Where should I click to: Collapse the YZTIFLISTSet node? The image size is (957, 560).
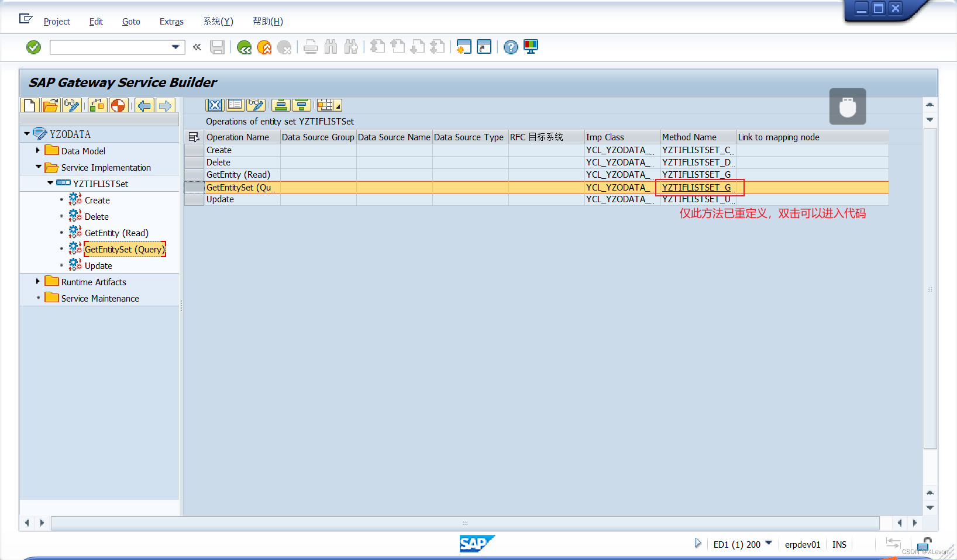coord(50,183)
